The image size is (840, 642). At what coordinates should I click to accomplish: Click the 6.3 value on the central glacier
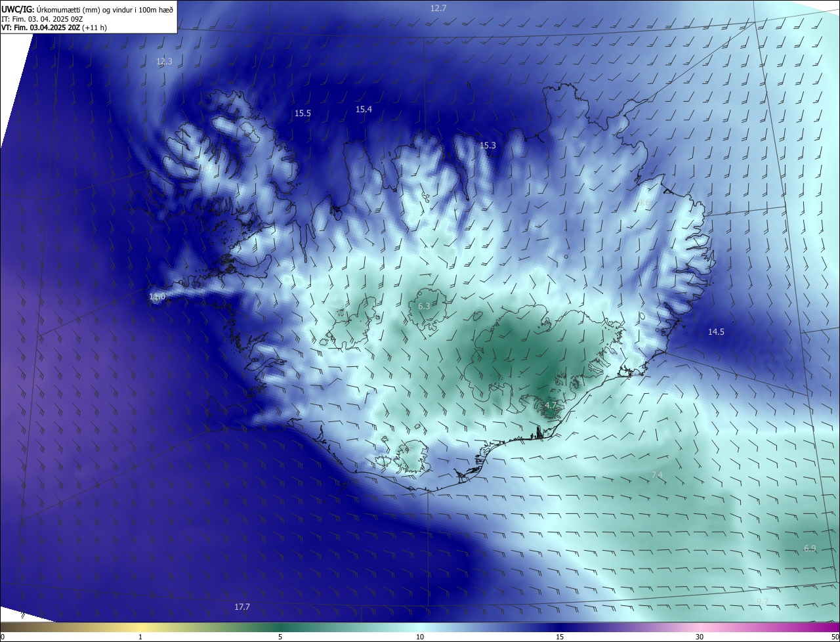pos(424,307)
